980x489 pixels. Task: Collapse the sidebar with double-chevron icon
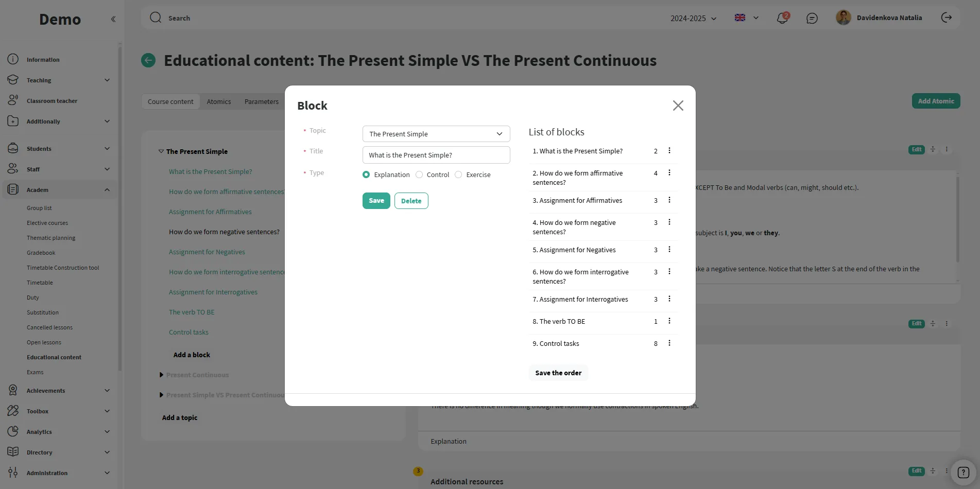coord(113,20)
